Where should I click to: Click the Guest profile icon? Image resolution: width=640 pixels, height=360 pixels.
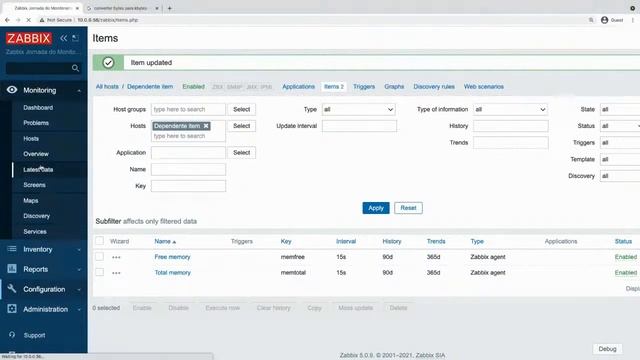[x=604, y=20]
